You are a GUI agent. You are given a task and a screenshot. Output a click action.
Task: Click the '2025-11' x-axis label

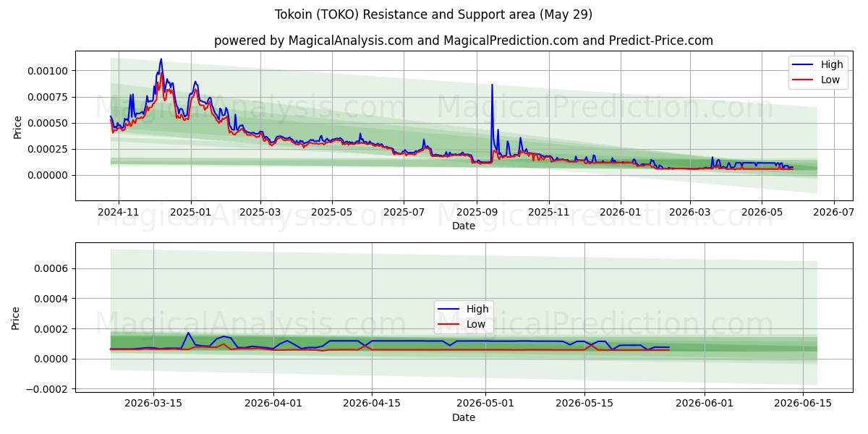click(548, 213)
